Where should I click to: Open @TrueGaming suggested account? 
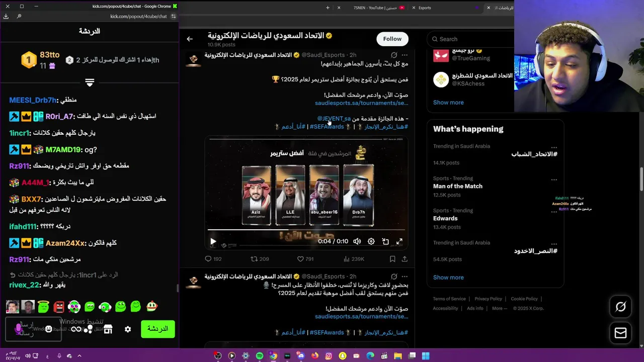(470, 58)
